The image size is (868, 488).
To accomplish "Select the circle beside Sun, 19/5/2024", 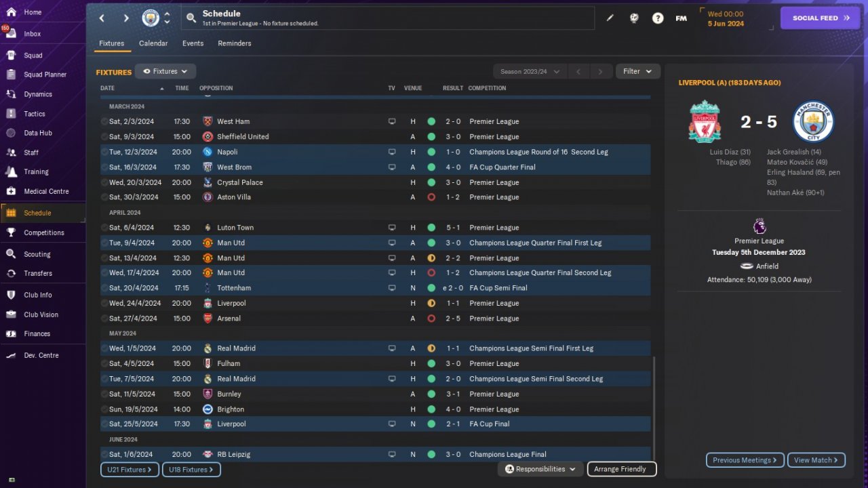I will coord(104,409).
